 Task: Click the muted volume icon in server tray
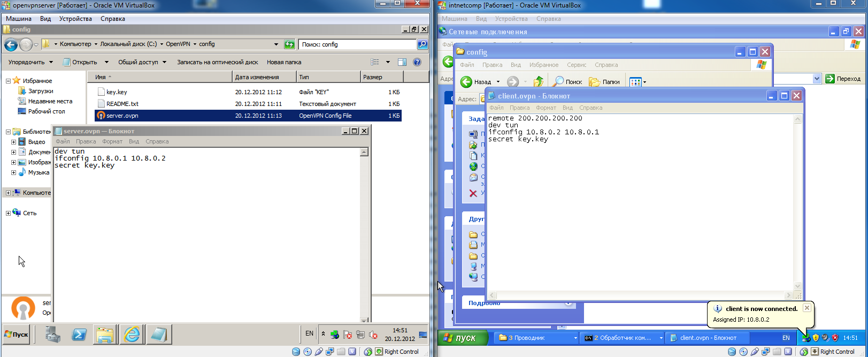click(x=373, y=335)
